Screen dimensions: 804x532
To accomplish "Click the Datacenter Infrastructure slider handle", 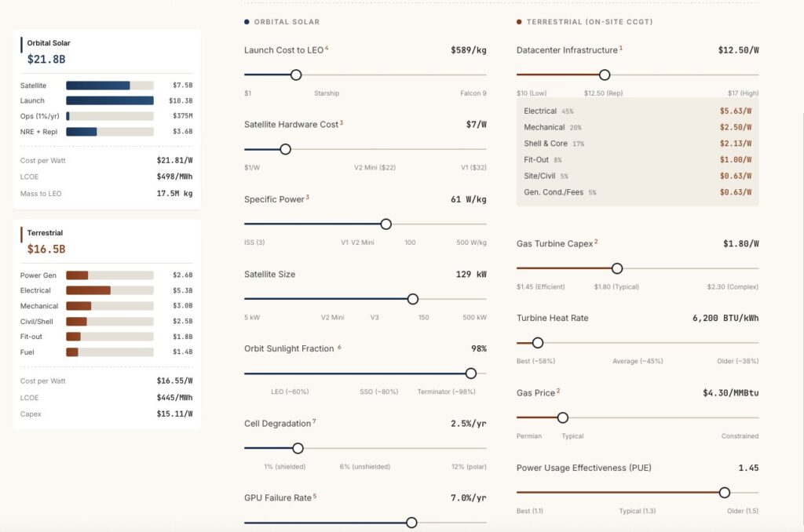I will (x=605, y=75).
